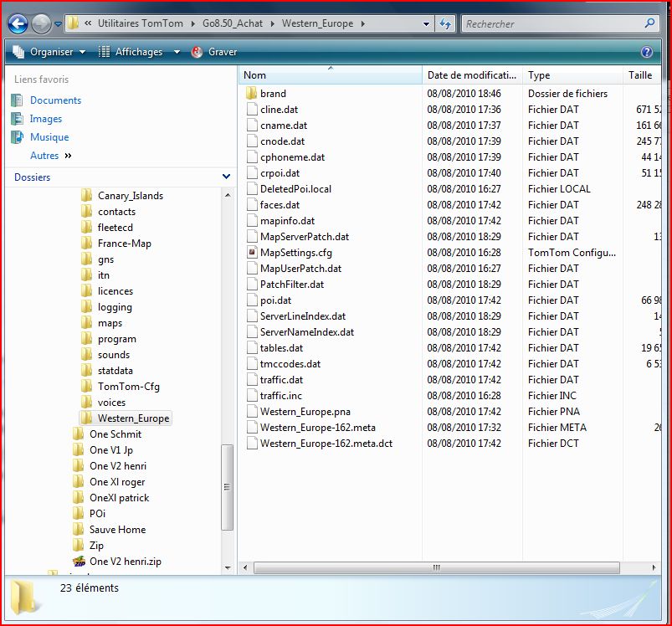Viewport: 672px width, 626px height.
Task: Open the address bar history dropdown
Action: point(426,24)
